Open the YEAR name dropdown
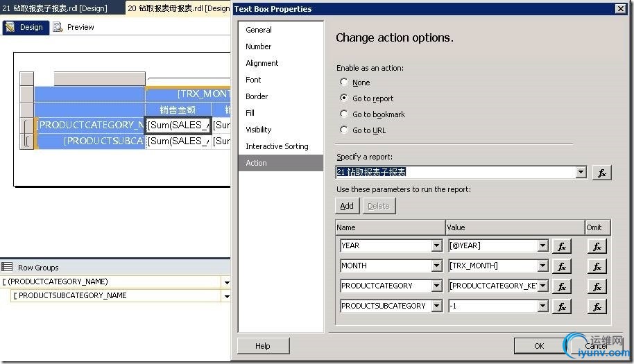This screenshot has width=634, height=364. (x=437, y=245)
